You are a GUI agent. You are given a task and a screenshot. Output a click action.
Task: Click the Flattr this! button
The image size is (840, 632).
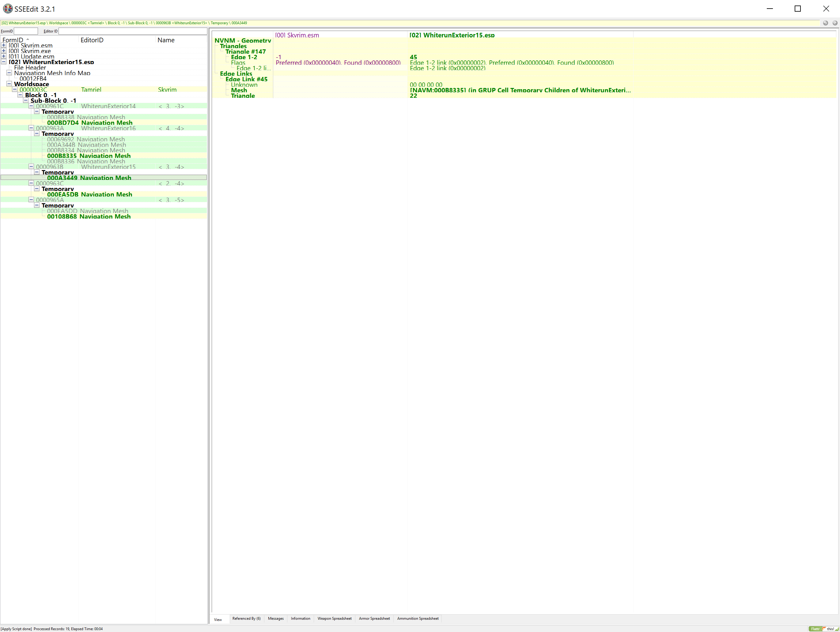tap(823, 629)
